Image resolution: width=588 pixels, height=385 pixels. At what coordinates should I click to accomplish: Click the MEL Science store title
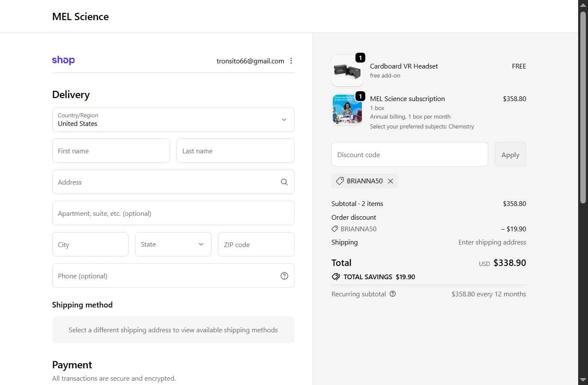pyautogui.click(x=81, y=17)
